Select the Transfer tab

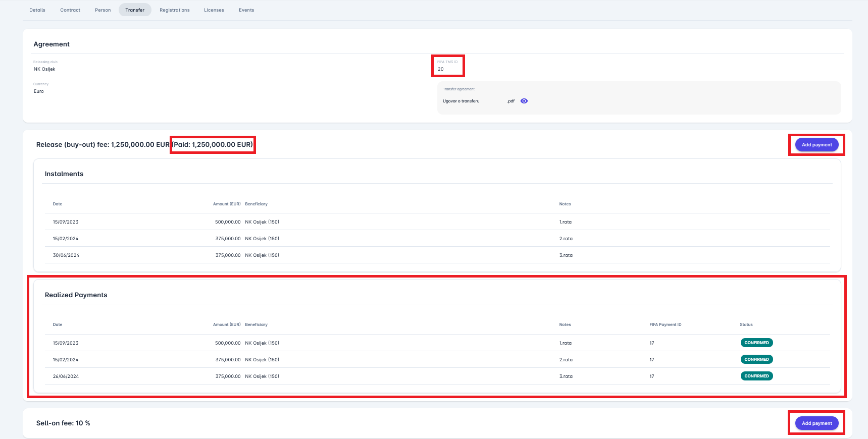[x=135, y=10]
